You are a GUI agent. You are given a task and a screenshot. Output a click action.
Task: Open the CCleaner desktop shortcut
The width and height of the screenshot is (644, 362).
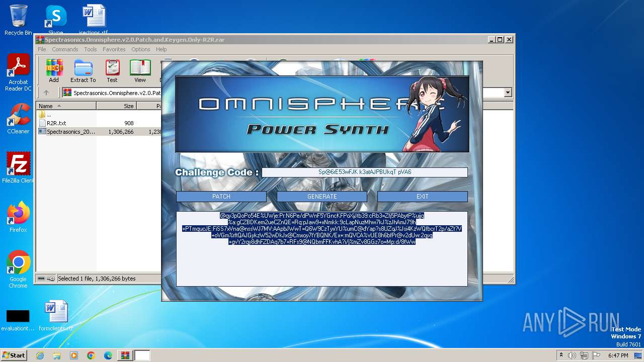[x=18, y=119]
